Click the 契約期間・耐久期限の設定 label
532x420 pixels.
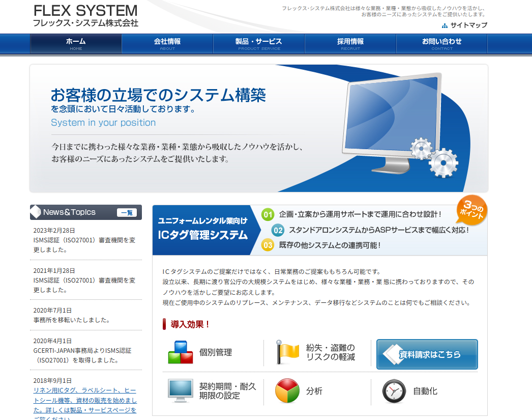(228, 391)
